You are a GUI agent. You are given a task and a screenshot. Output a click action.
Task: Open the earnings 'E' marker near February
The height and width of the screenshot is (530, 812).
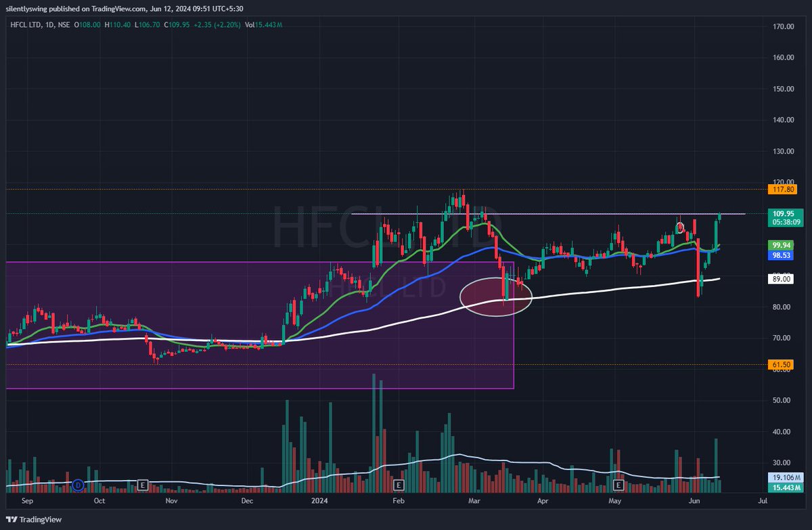pos(399,485)
